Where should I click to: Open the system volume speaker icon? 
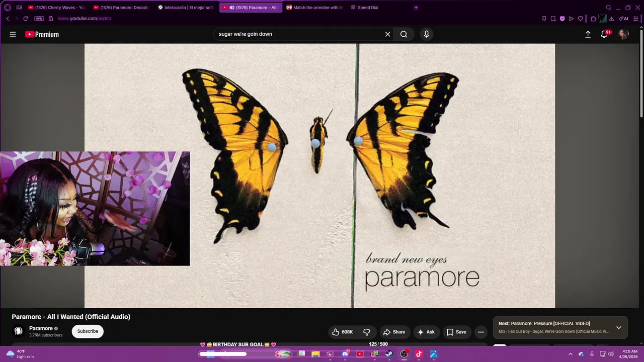611,354
